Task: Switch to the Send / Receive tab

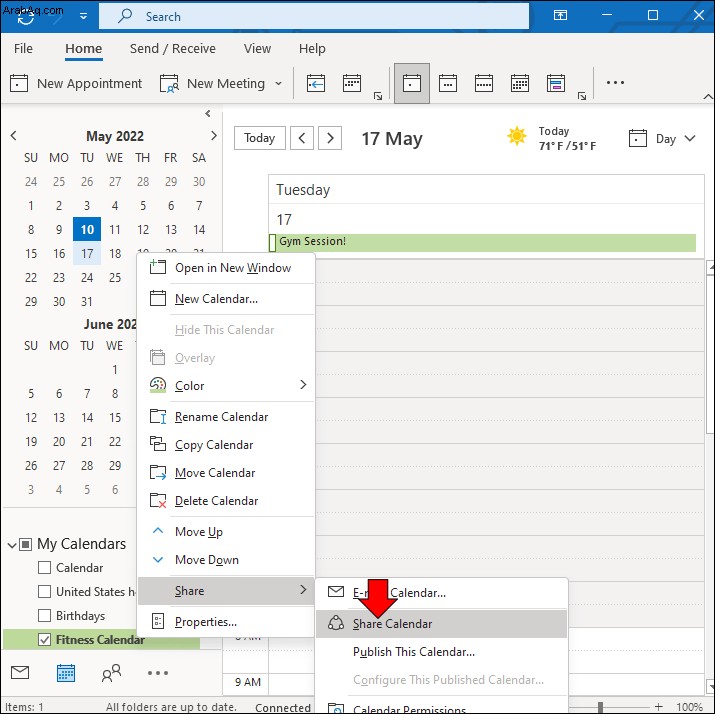Action: tap(173, 48)
